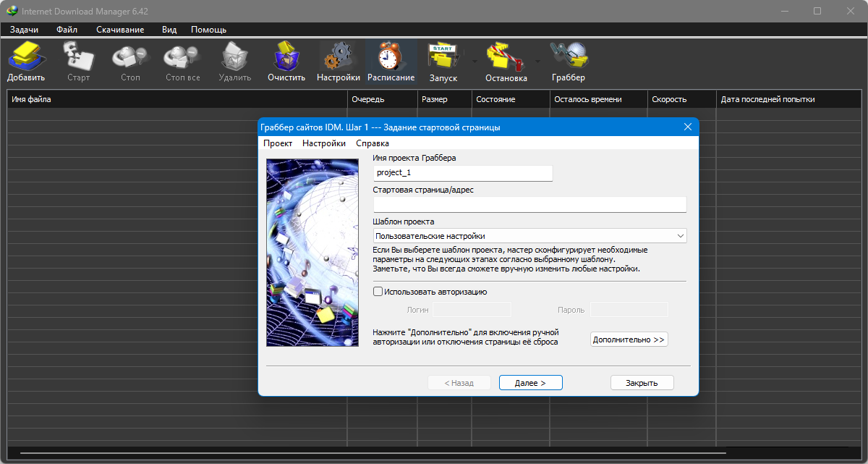Viewport: 868px width, 464px height.
Task: Open dropdown arrow next to Остановка
Action: 537,62
